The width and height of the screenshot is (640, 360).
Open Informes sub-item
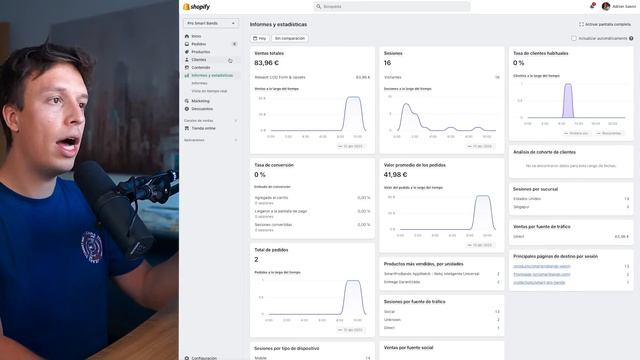(200, 83)
